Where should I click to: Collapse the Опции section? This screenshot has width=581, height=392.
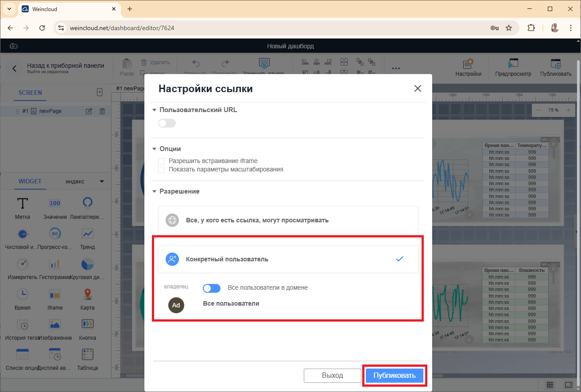coord(155,149)
